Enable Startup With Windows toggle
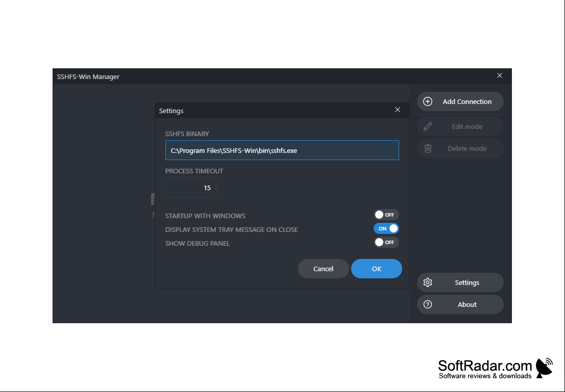 [386, 215]
